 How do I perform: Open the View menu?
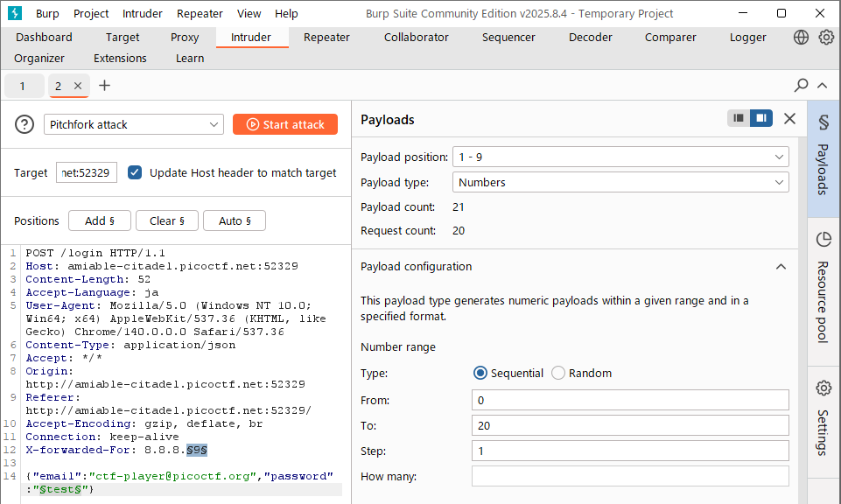(249, 13)
